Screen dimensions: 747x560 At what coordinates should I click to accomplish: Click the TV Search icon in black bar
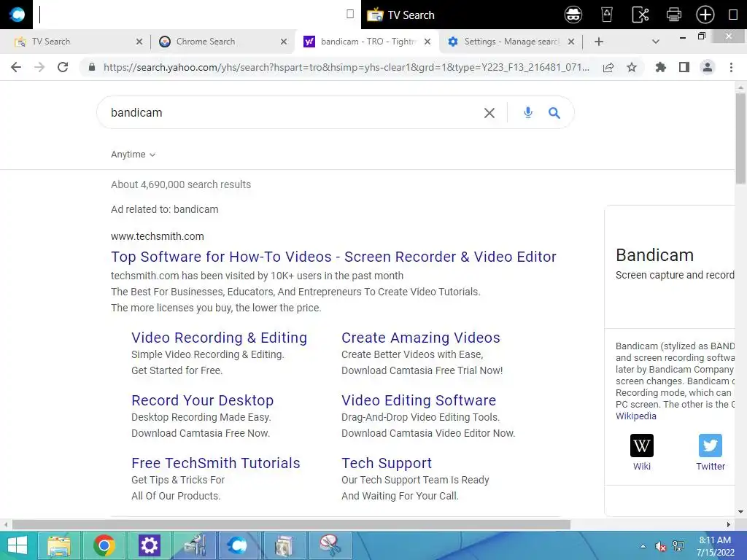pos(375,15)
